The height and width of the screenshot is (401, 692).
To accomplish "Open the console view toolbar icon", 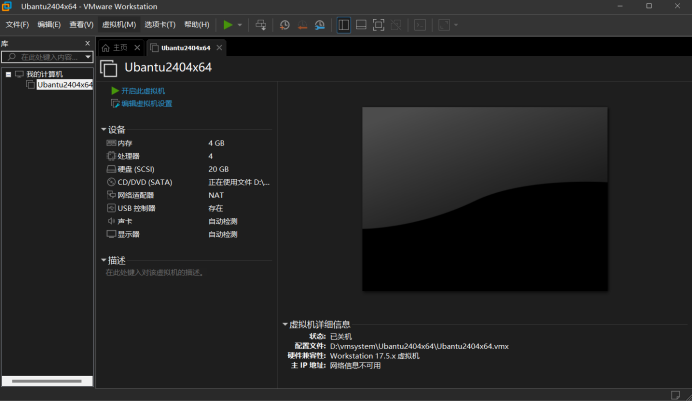I will coord(420,25).
